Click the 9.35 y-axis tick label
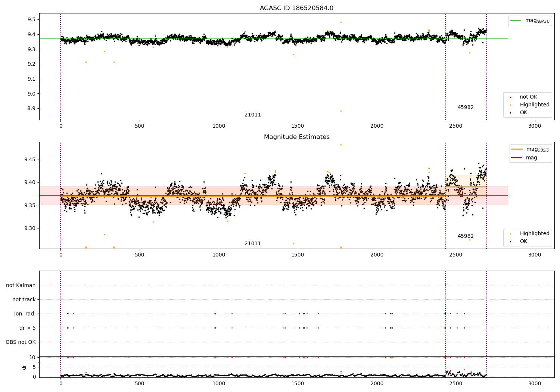This screenshot has height=392, width=560. click(x=30, y=206)
